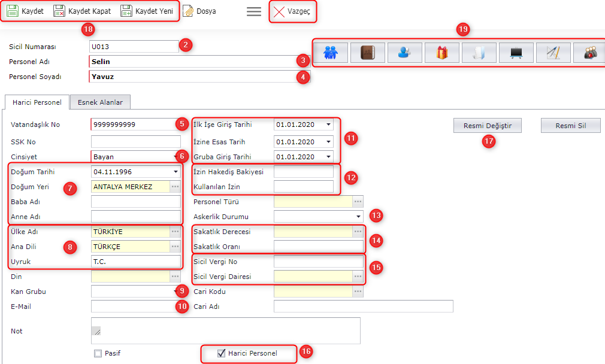Click the ruler and compass icon
605x364 pixels.
click(x=553, y=53)
